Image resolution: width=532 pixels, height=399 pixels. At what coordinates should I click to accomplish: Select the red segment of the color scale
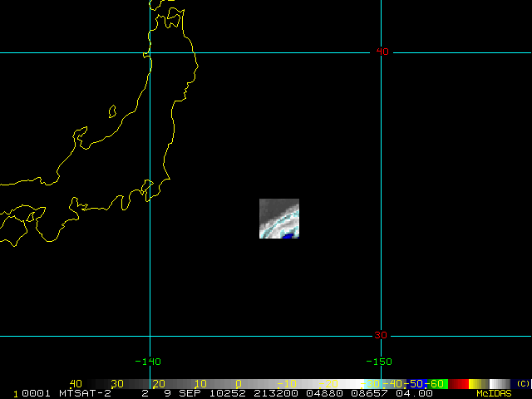(458, 383)
